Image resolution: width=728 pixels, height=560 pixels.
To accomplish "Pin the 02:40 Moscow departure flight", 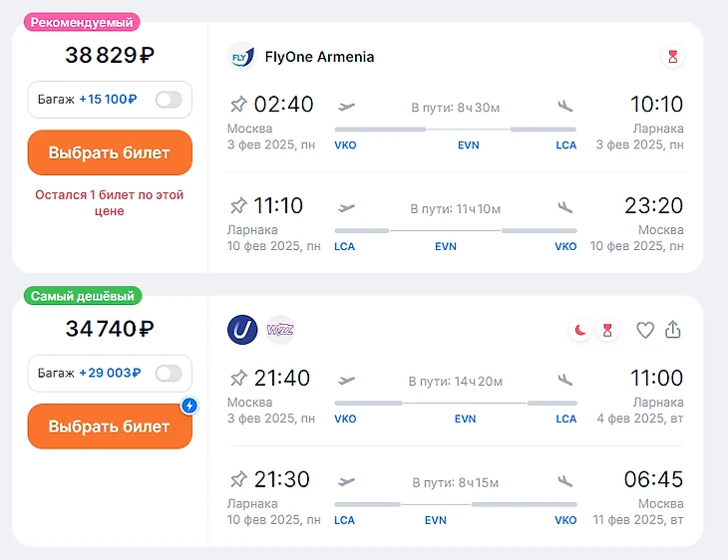I will point(237,104).
